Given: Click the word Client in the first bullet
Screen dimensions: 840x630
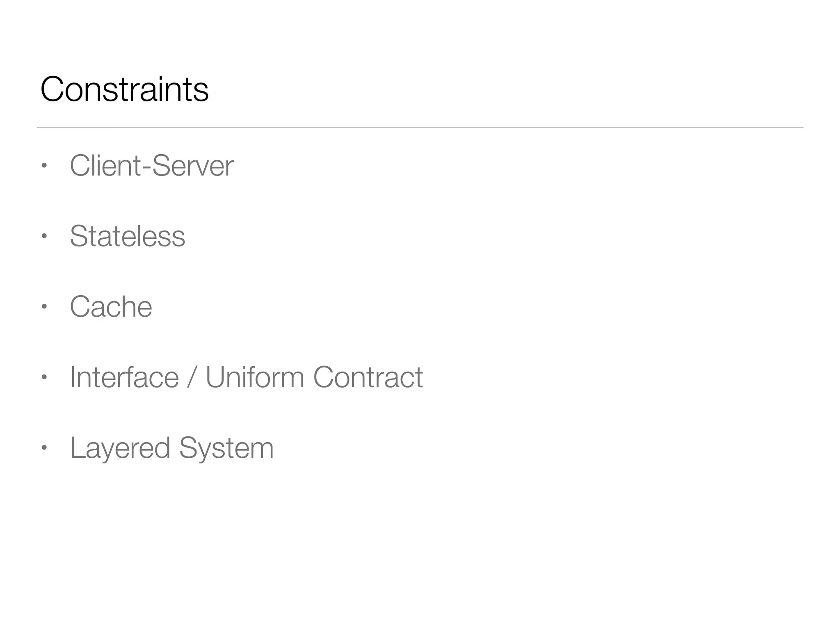Looking at the screenshot, I should click(105, 166).
